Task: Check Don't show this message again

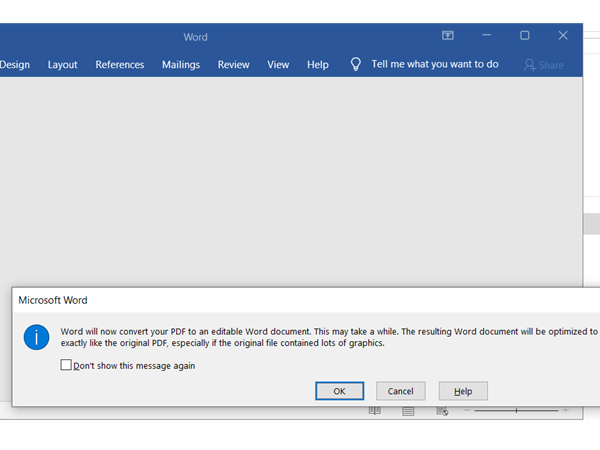Action: 66,365
